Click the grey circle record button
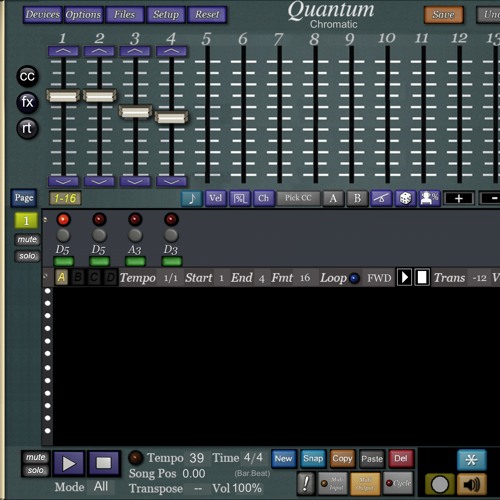Screen dimensions: 500x500 pos(440,484)
